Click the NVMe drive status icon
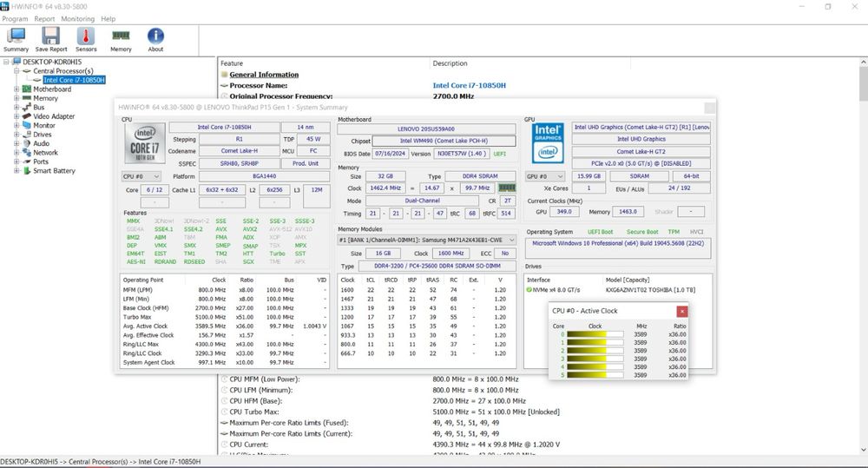The height and width of the screenshot is (468, 868). (529, 290)
